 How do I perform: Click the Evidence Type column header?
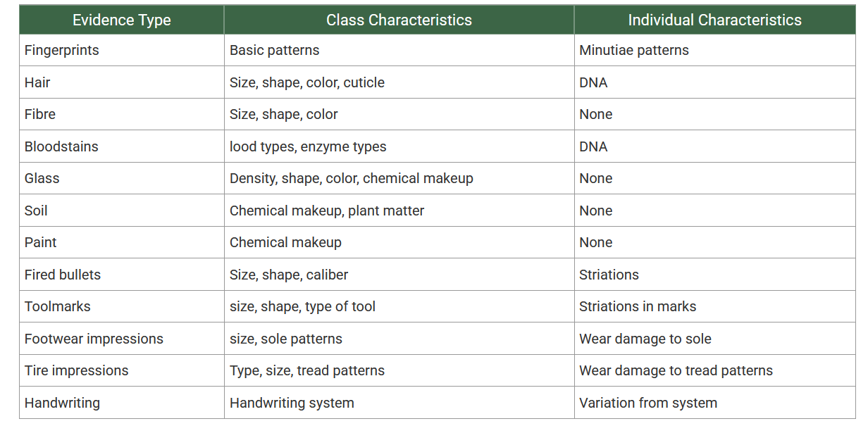tap(122, 20)
